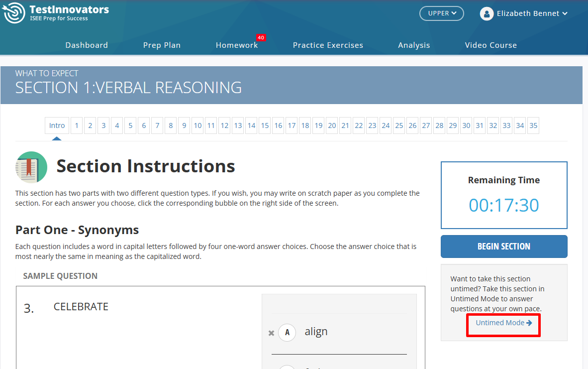This screenshot has height=369, width=588.
Task: Jump to question 22
Action: click(359, 125)
